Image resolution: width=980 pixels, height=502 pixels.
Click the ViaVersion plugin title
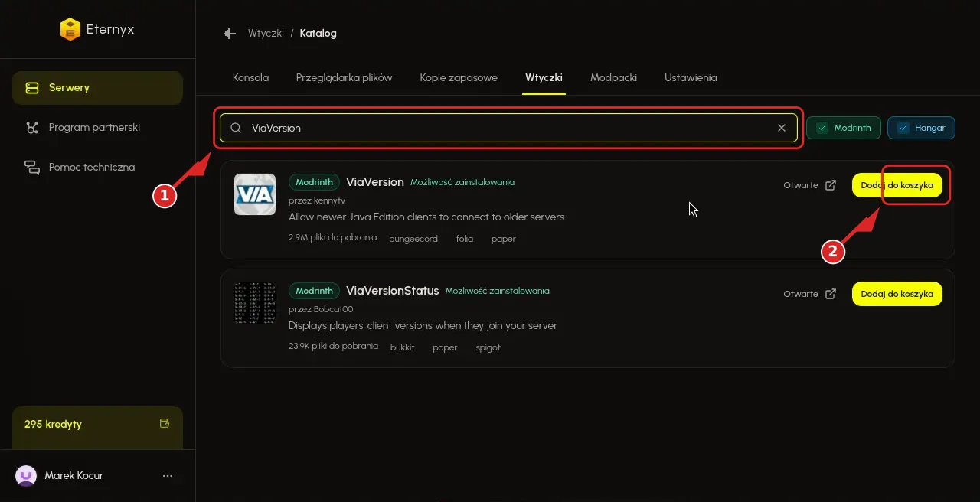[375, 182]
